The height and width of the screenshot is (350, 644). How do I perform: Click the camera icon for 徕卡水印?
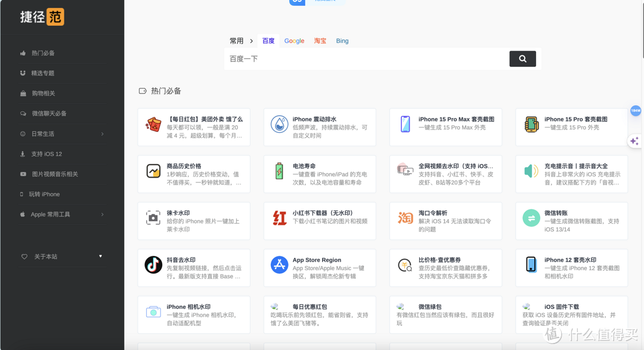click(x=153, y=218)
